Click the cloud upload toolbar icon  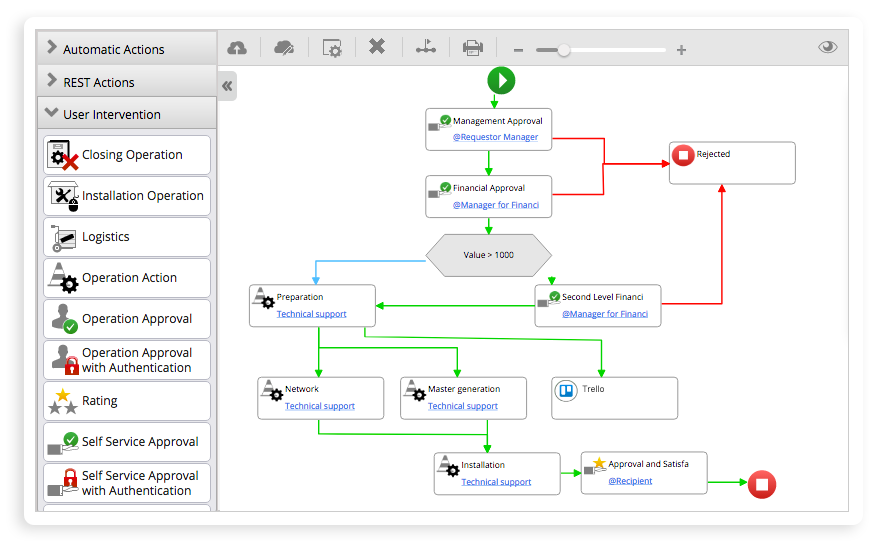pos(237,48)
